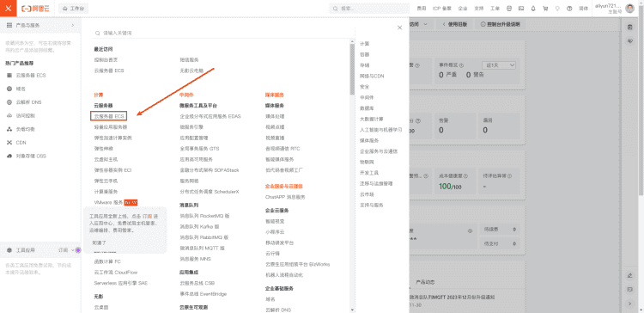Open 弹性容器实例 ECI

(112, 170)
